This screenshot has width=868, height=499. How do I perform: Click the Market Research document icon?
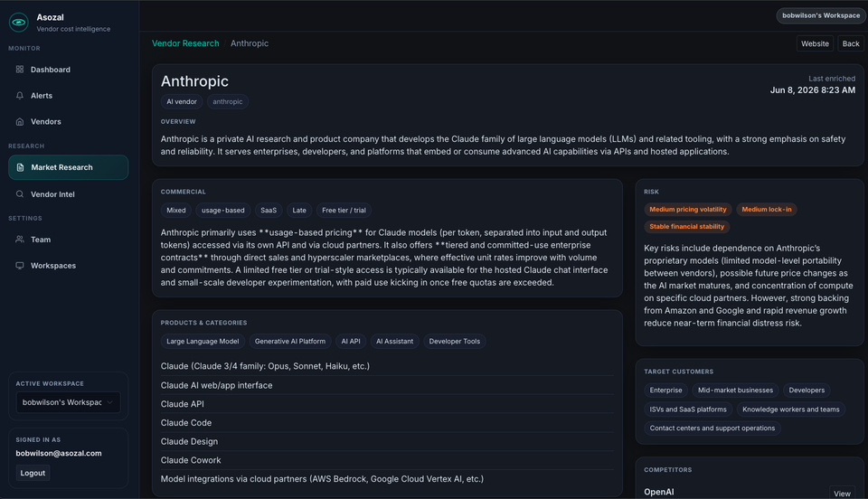coord(20,167)
